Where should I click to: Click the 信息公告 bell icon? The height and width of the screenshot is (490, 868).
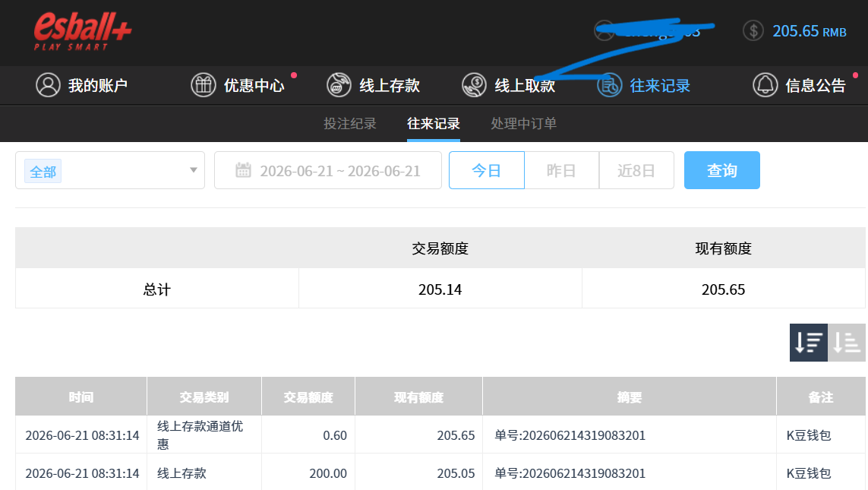pos(765,85)
